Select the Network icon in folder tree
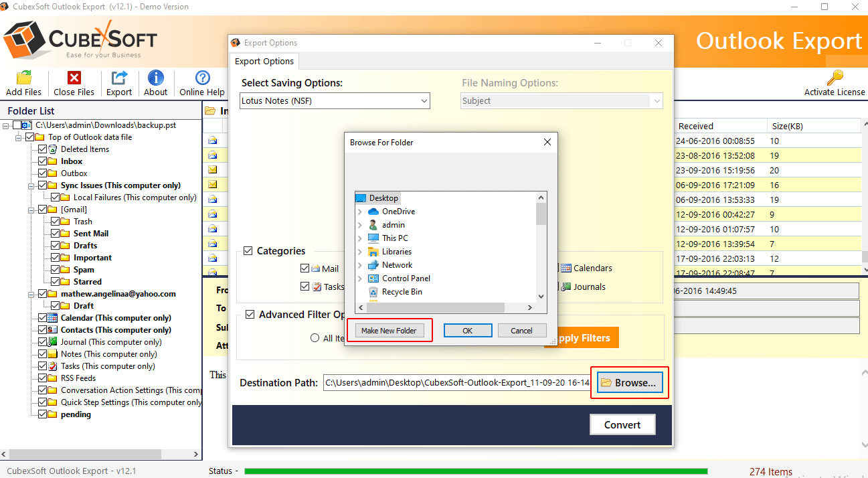 [x=373, y=265]
